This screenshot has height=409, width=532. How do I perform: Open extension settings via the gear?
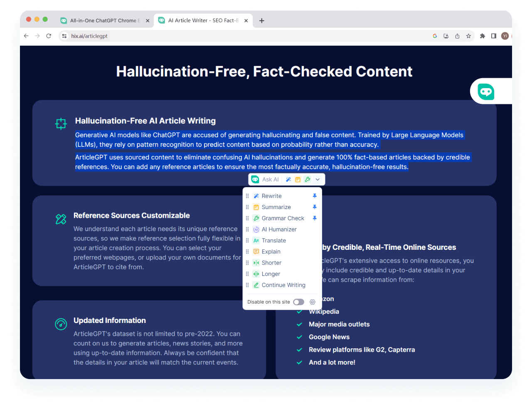312,302
